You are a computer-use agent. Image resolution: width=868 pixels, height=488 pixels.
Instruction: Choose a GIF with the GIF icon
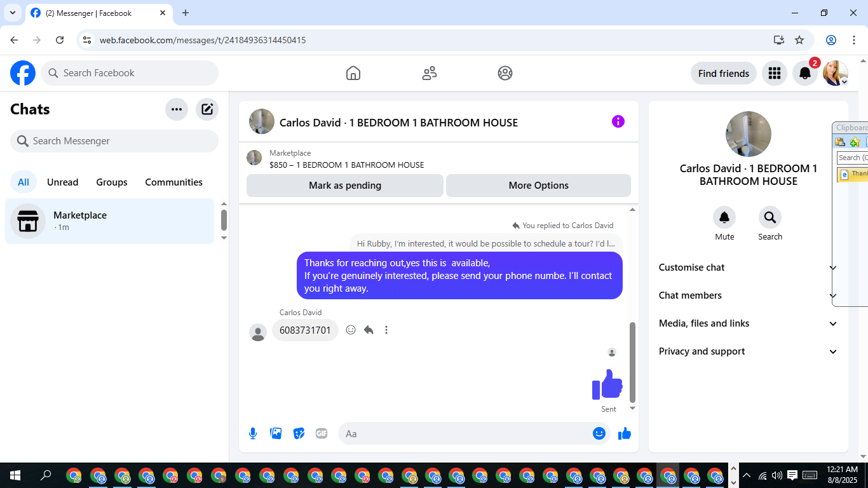(322, 433)
